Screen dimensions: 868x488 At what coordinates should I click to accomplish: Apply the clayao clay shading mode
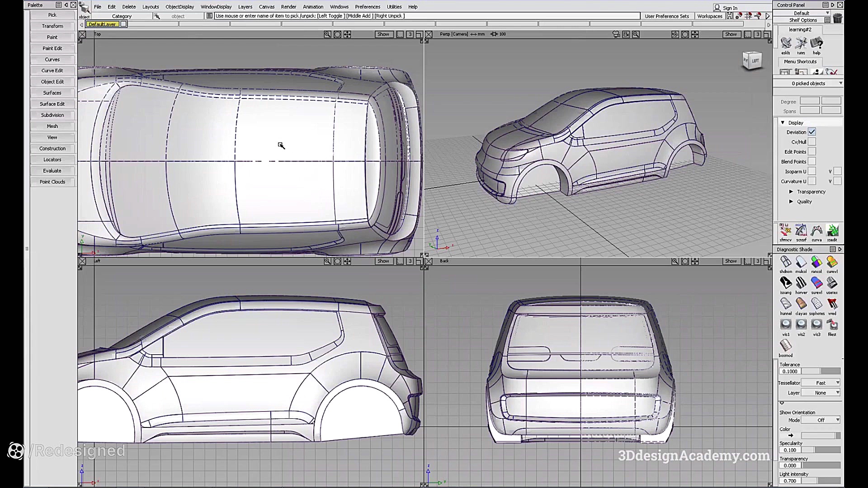pyautogui.click(x=801, y=304)
